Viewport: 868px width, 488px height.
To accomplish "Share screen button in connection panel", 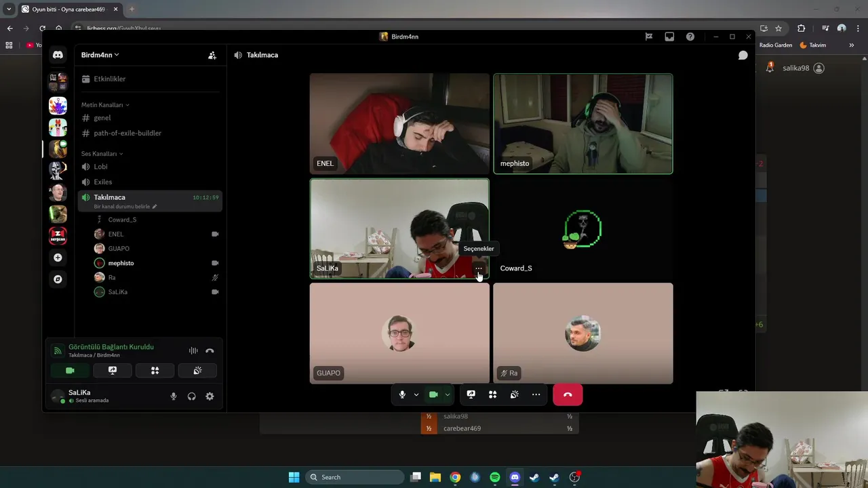I will tap(113, 370).
